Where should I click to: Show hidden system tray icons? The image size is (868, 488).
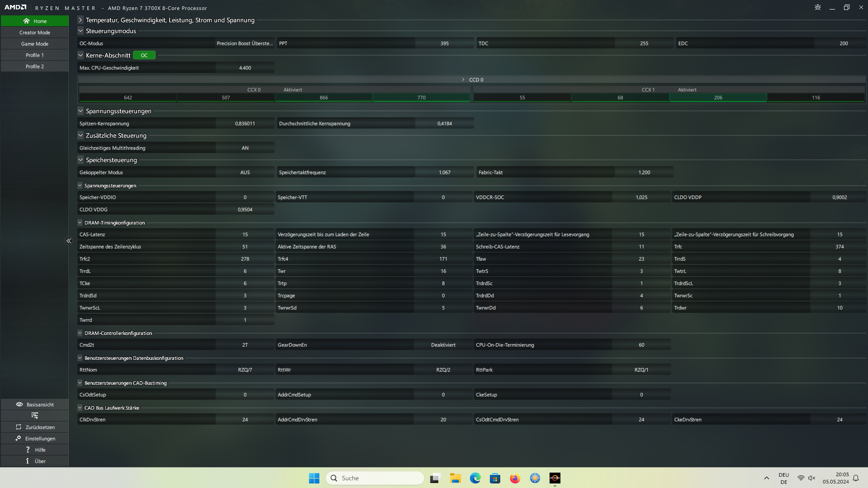766,478
